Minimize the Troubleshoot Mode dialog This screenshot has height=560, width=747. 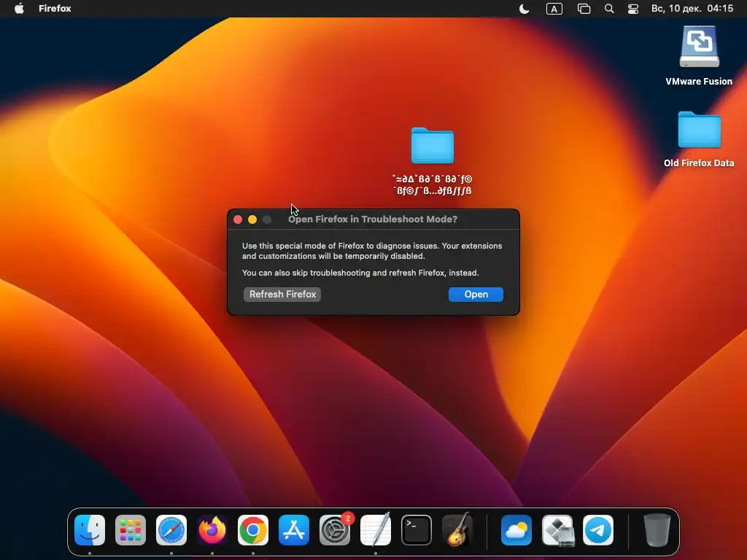pyautogui.click(x=252, y=219)
